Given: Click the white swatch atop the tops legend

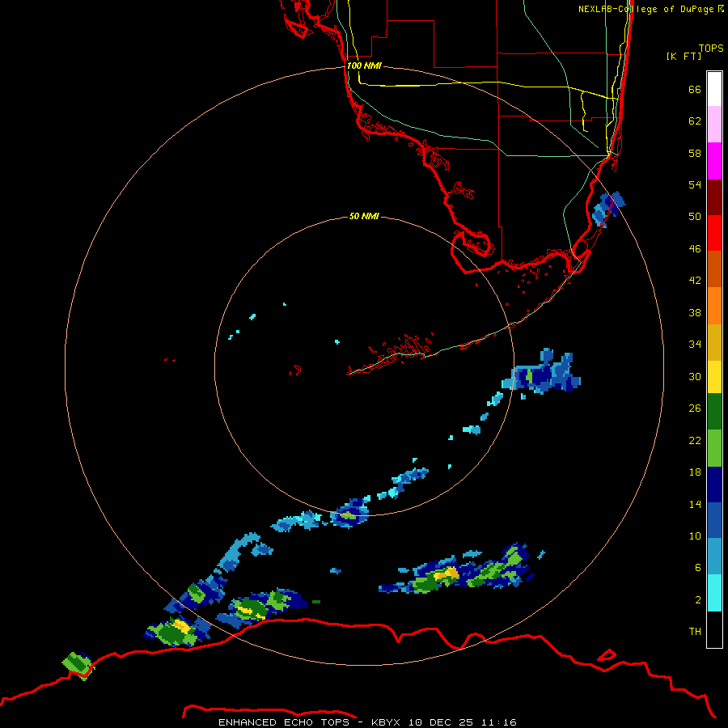Looking at the screenshot, I should (714, 89).
